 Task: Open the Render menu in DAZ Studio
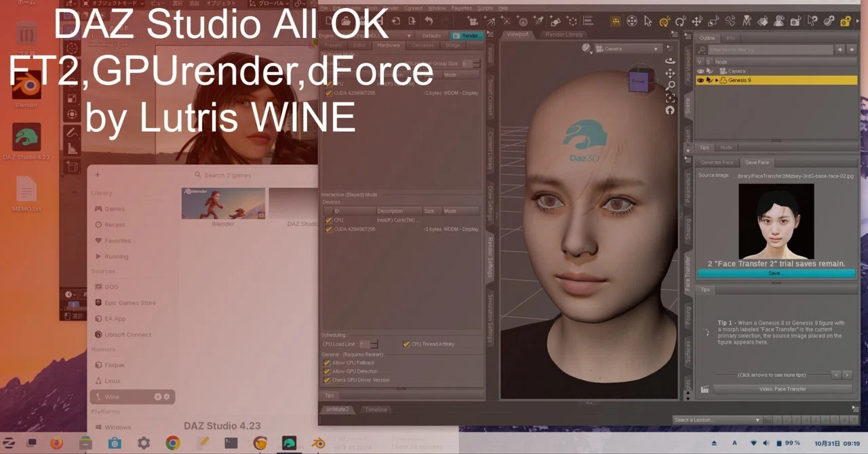point(391,8)
